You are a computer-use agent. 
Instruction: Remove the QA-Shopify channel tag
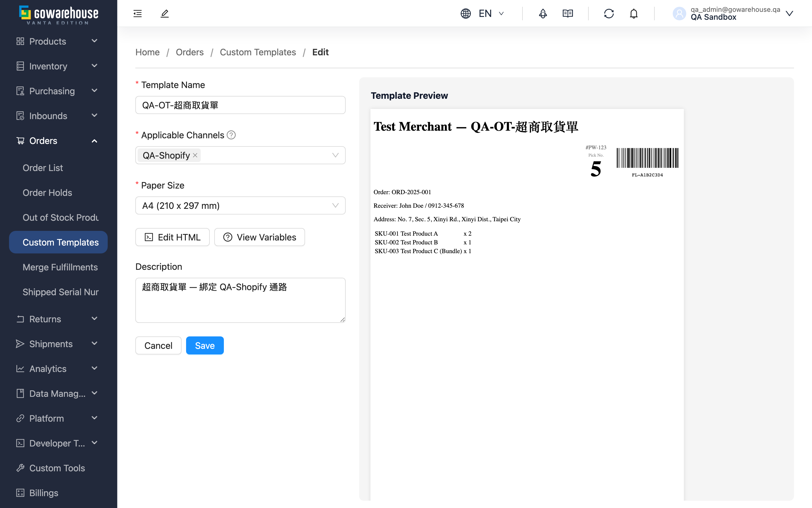click(x=195, y=155)
